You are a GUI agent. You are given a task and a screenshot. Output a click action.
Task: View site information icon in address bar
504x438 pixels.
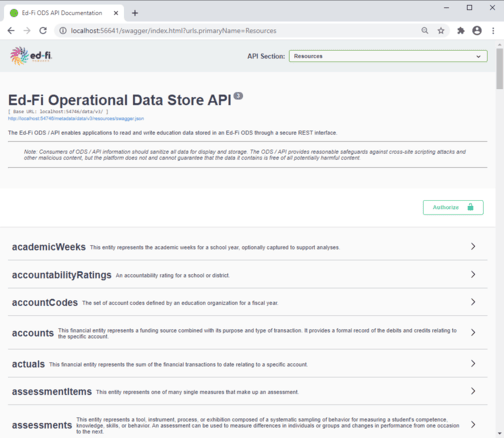click(x=63, y=31)
